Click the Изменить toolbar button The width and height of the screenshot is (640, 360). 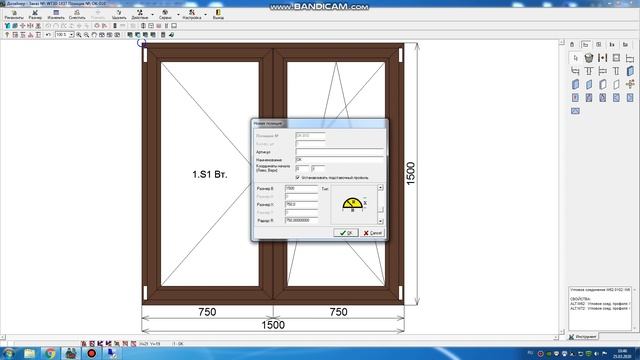click(x=56, y=15)
